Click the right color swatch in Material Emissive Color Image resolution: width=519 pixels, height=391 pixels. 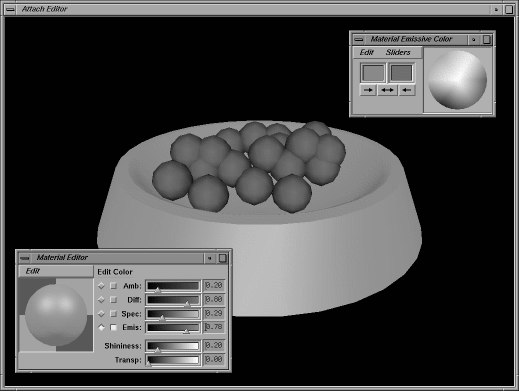[x=401, y=73]
